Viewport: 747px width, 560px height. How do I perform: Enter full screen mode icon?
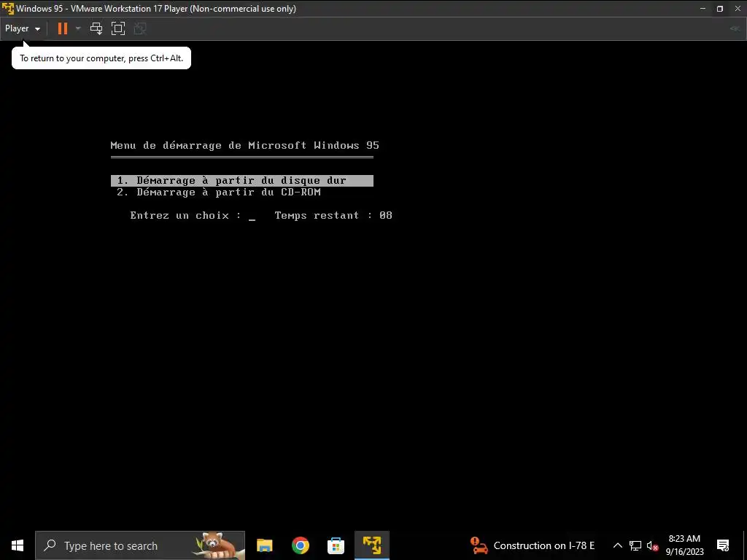(118, 28)
